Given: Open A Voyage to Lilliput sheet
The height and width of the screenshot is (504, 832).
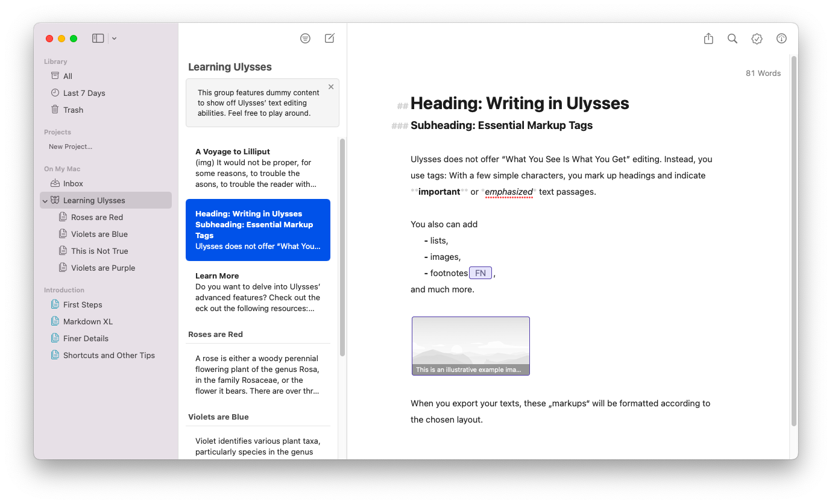Looking at the screenshot, I should 258,168.
